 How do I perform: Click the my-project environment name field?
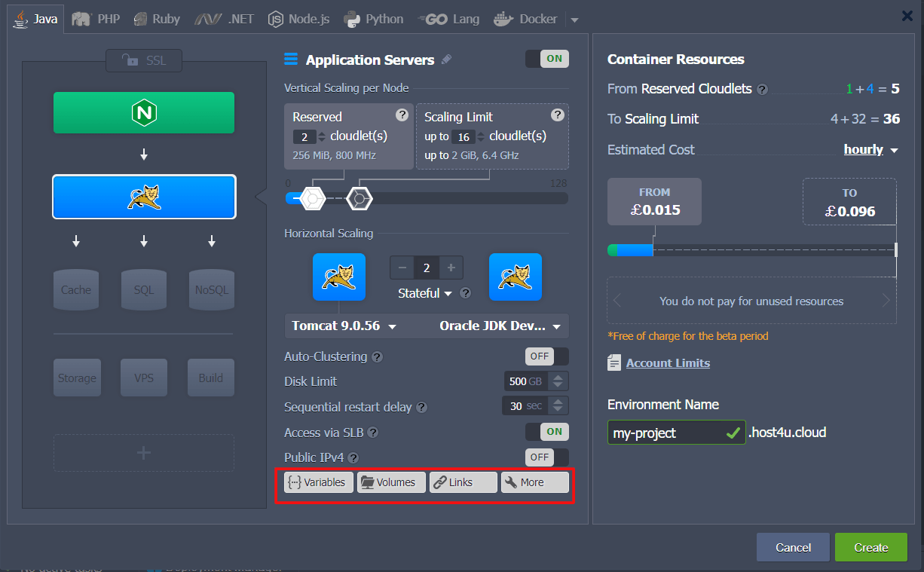[663, 433]
